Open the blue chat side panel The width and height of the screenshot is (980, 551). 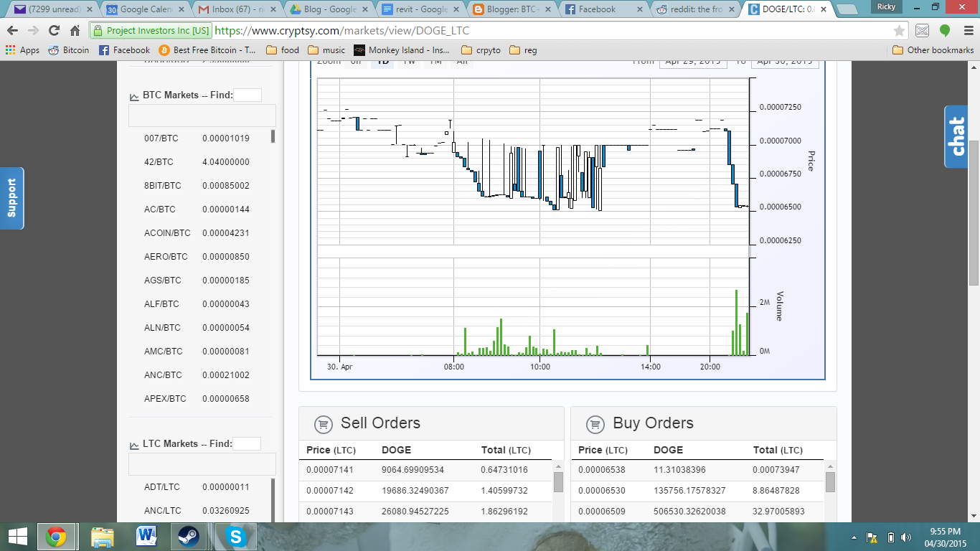pos(956,136)
